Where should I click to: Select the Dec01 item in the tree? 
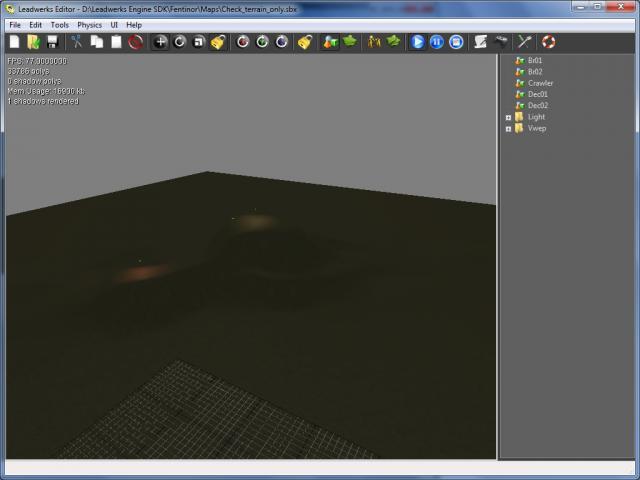pos(537,94)
